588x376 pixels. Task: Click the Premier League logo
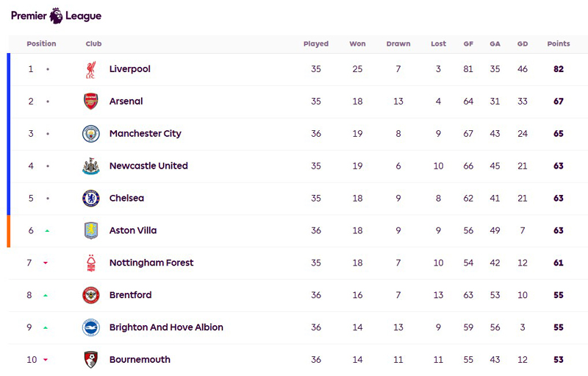coord(56,15)
